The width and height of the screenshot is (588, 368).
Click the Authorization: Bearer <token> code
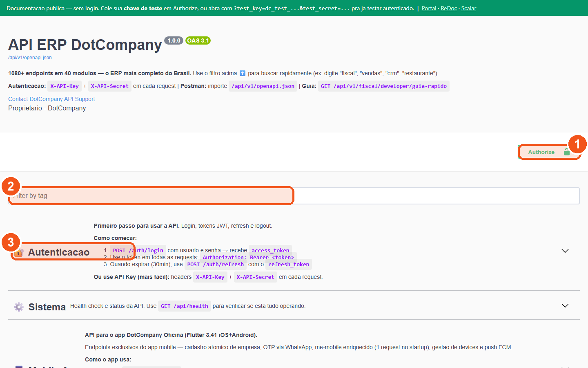click(248, 258)
